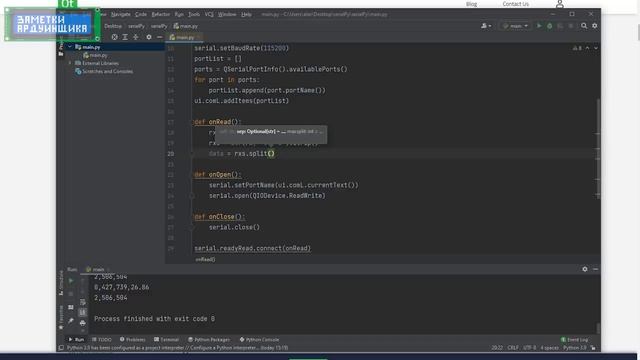Click Collapse All icon in Project panel
Viewport: 640px width, 360px height.
136,37
